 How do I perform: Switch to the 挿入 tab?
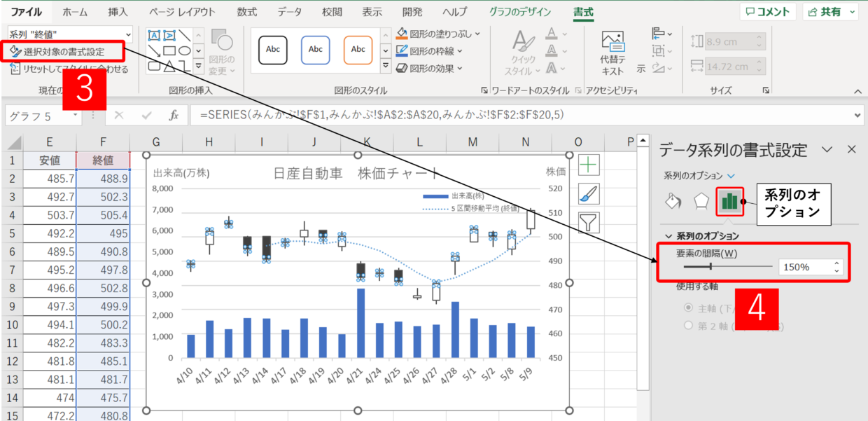pos(118,12)
